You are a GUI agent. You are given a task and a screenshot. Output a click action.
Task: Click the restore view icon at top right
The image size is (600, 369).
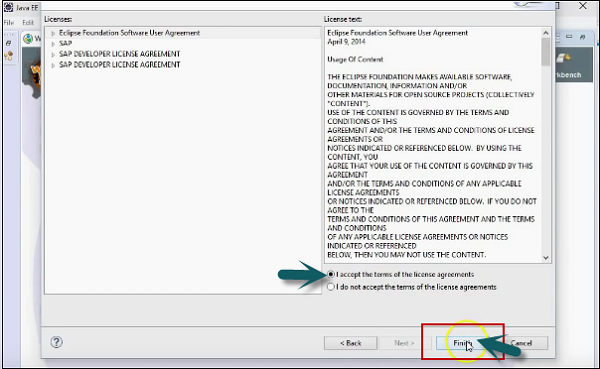point(582,37)
